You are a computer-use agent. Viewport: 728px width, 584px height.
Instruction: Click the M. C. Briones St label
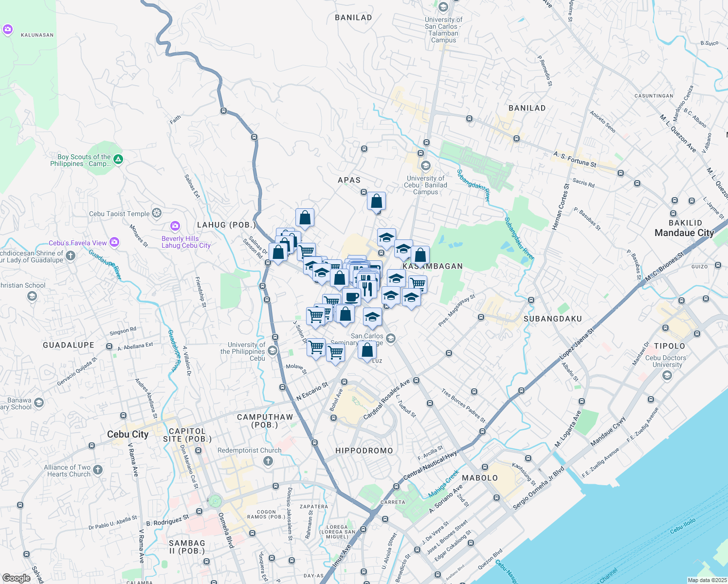coord(665,266)
